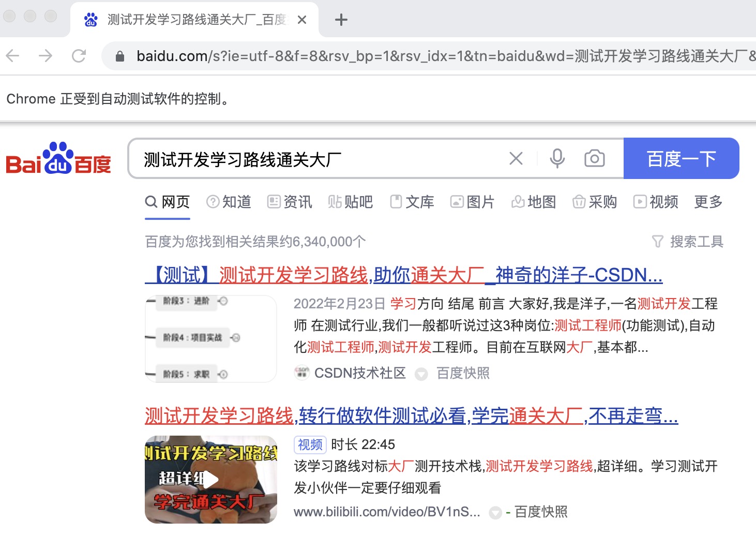Open 搜索工具 options
This screenshot has width=756, height=536.
click(x=697, y=242)
